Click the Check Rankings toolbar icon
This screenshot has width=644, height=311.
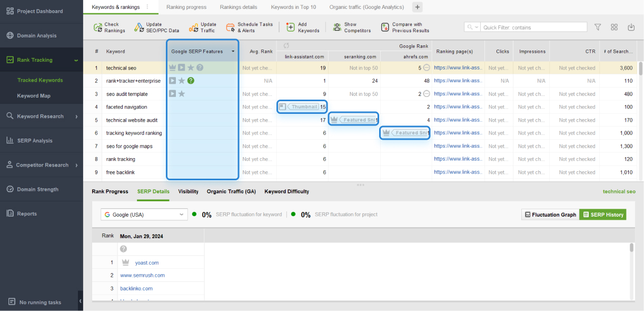tap(98, 27)
